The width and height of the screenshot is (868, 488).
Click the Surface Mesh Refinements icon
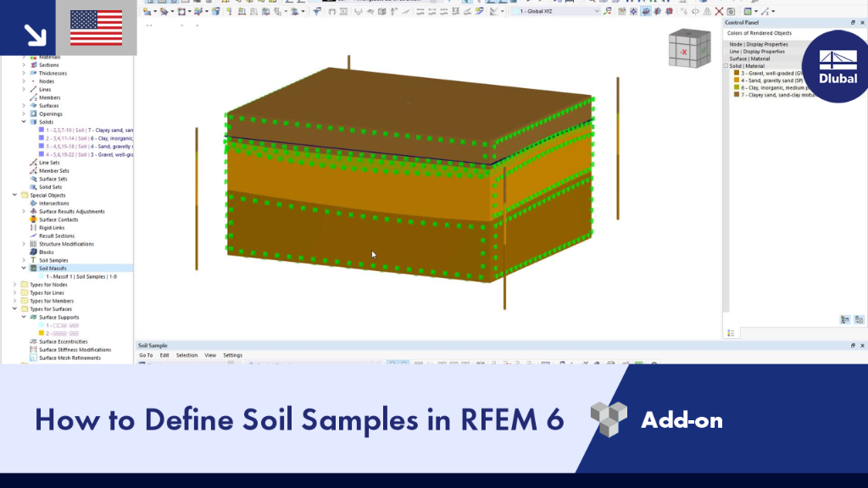point(33,358)
